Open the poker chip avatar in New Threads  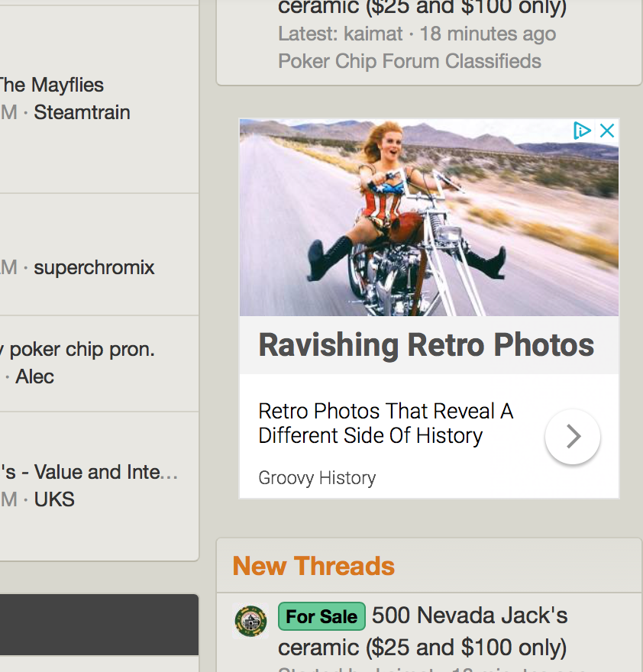click(250, 621)
